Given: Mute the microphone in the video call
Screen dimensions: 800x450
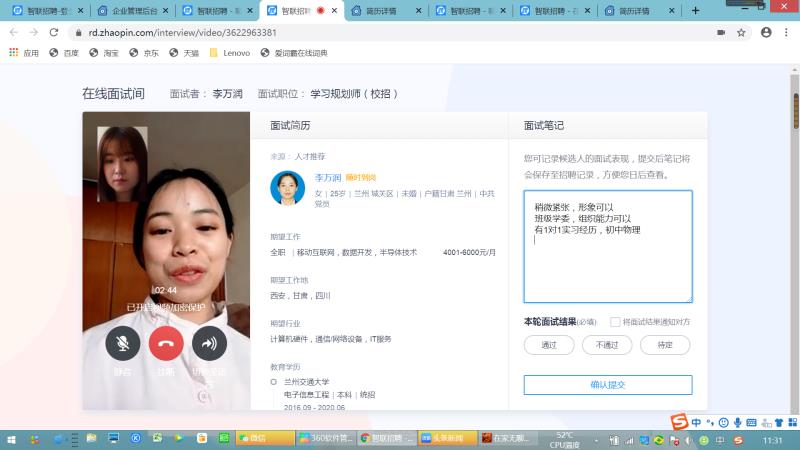Looking at the screenshot, I should click(x=122, y=343).
